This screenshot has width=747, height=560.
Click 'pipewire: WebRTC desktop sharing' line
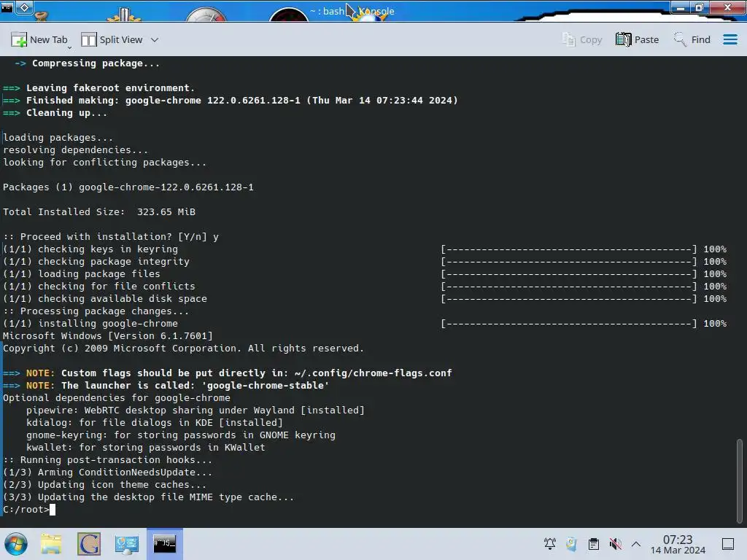pos(196,410)
